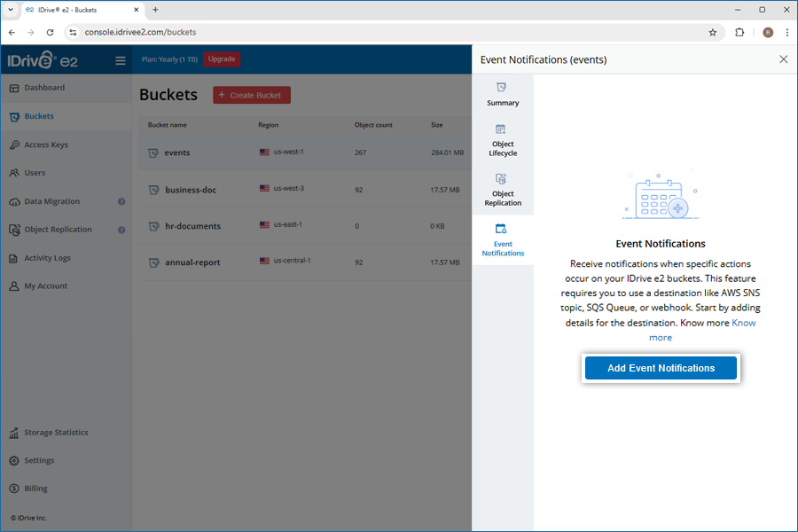Image resolution: width=798 pixels, height=532 pixels.
Task: Click the hr-documents bucket icon
Action: point(153,226)
